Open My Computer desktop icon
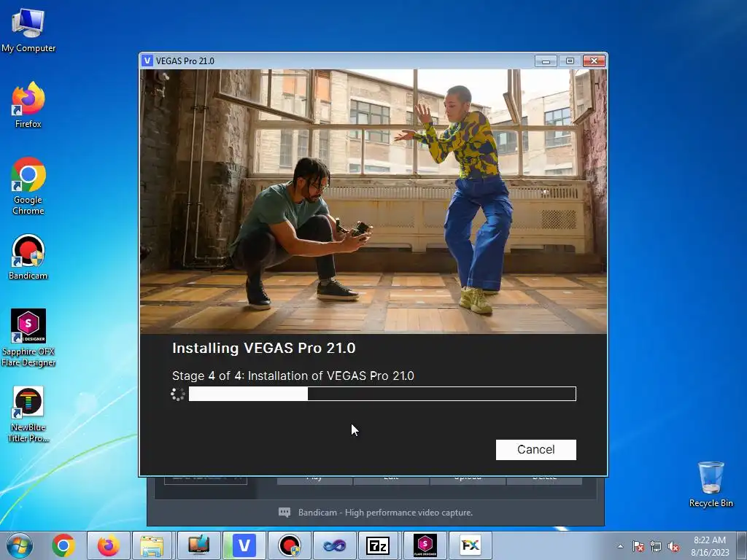 click(28, 30)
